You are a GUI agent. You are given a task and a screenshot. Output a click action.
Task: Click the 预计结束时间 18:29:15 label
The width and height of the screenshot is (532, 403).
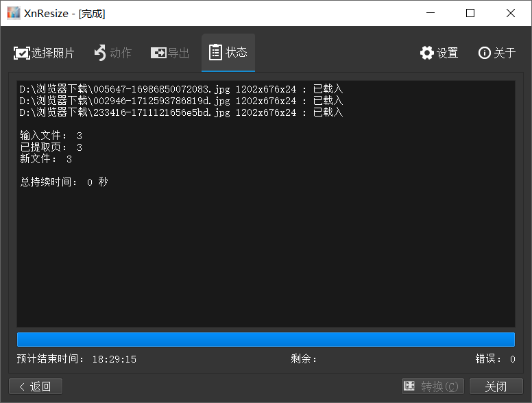coord(77,359)
